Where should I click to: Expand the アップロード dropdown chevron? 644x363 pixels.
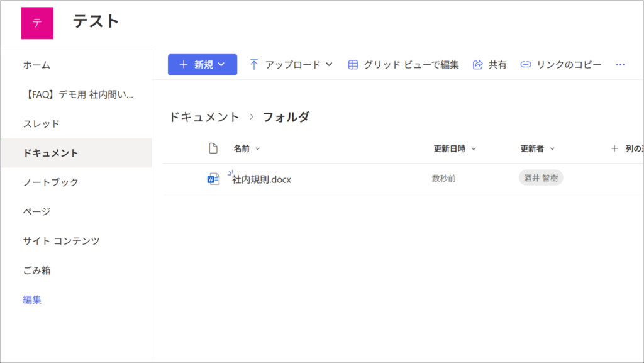329,64
